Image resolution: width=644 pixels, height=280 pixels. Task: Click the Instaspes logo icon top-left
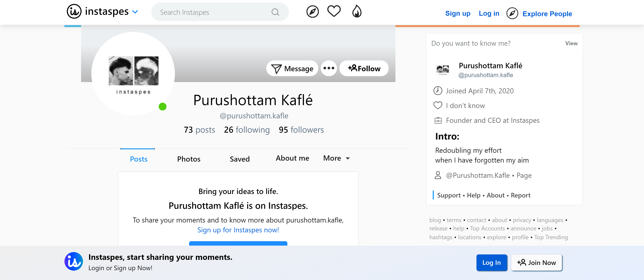tap(74, 11)
